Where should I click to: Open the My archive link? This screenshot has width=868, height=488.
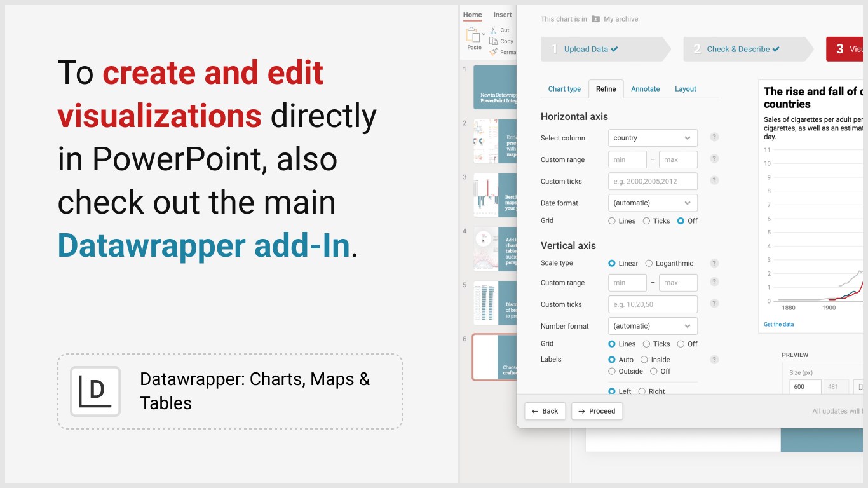pyautogui.click(x=621, y=19)
